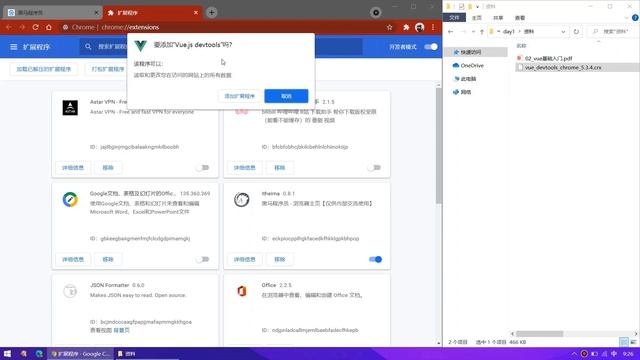Click the Chrome profile avatar

pos(419,27)
